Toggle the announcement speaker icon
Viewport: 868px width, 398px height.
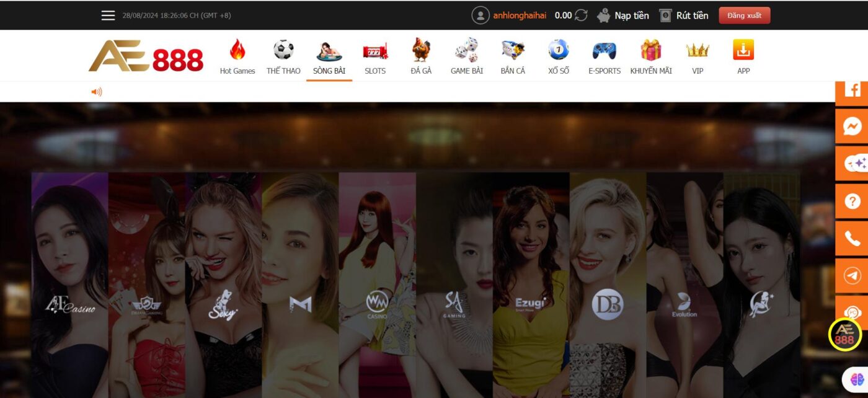click(x=97, y=92)
